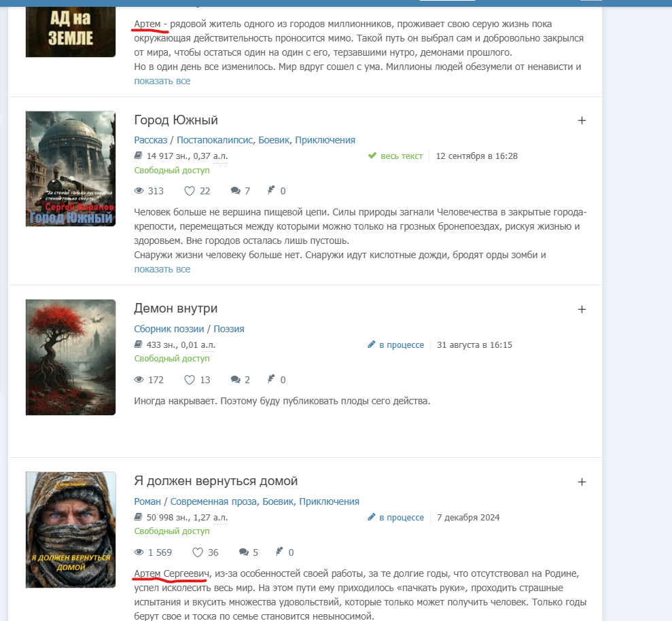Click the plus icon next to Я должен вернуться домой
Image resolution: width=672 pixels, height=621 pixels.
pyautogui.click(x=582, y=482)
